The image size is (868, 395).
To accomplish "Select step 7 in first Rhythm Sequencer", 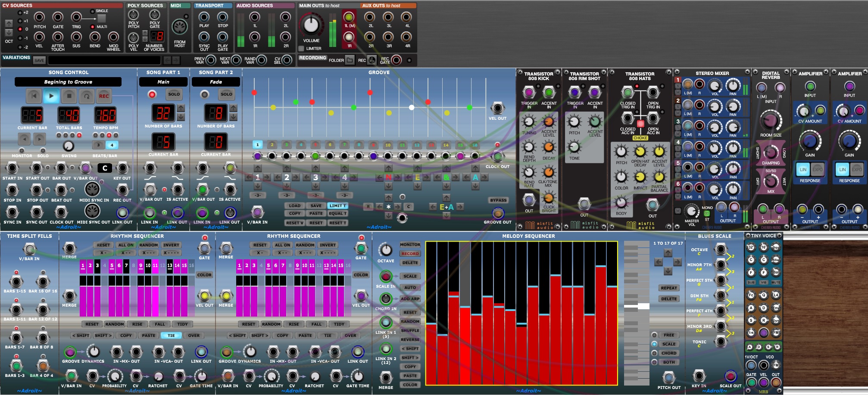I will [126, 265].
